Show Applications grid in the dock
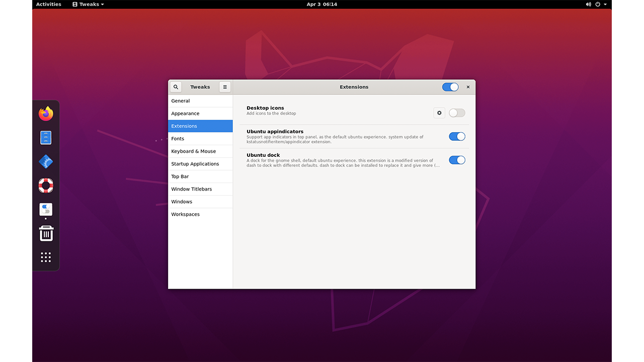 coord(46,257)
